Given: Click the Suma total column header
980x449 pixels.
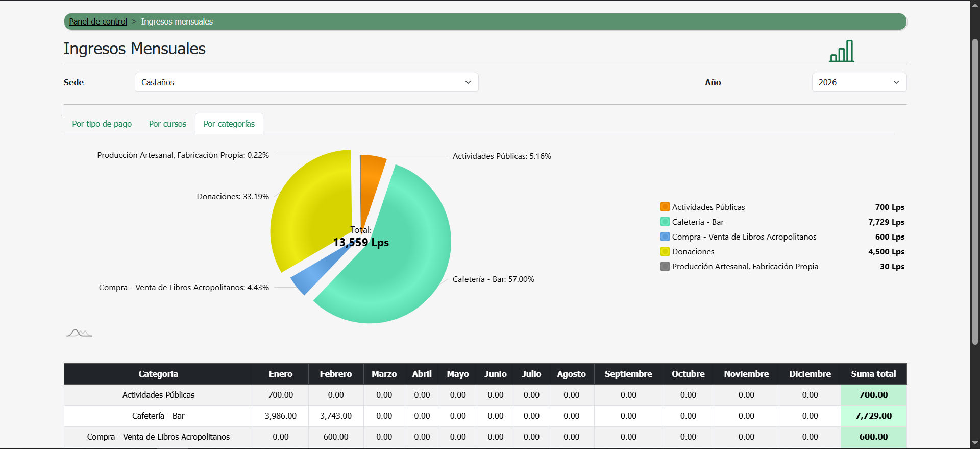Looking at the screenshot, I should point(873,374).
